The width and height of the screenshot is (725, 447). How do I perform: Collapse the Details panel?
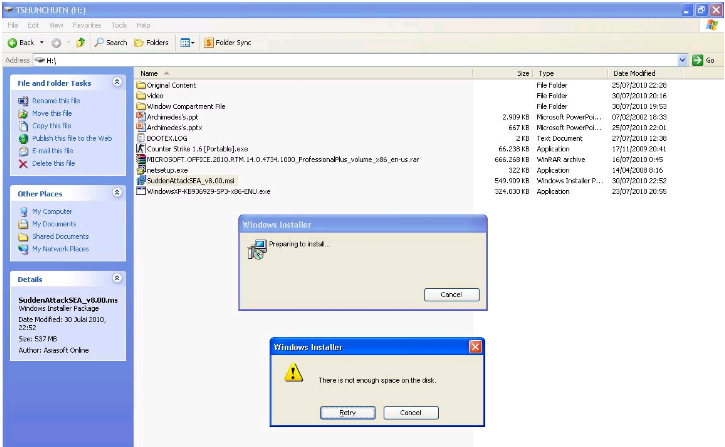click(117, 278)
